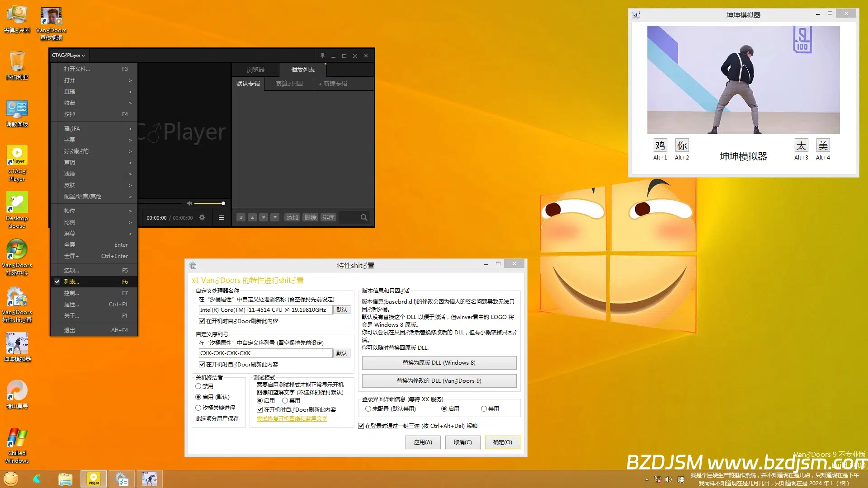Click + 新建专辑 to create album
Screen dimensions: 868x488
click(333, 84)
